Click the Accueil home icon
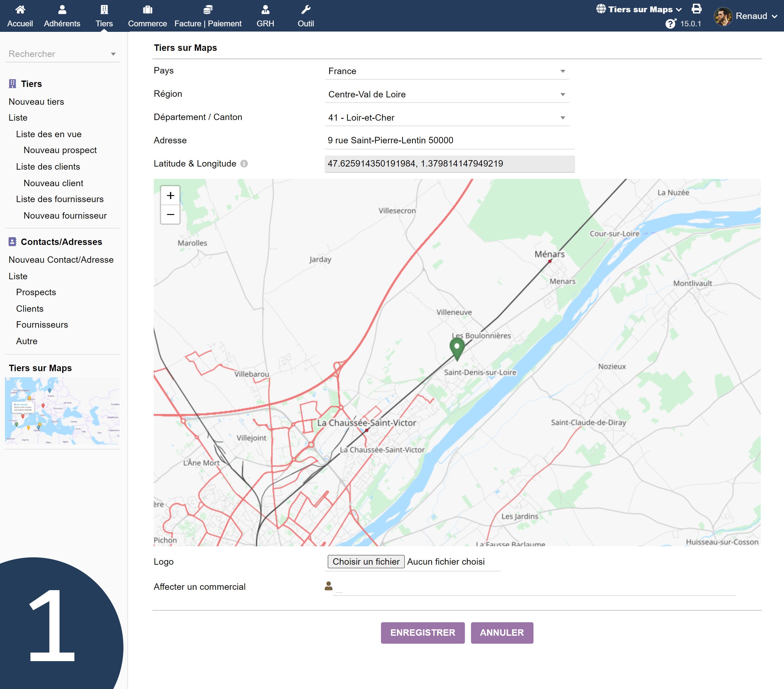The height and width of the screenshot is (689, 784). tap(20, 9)
